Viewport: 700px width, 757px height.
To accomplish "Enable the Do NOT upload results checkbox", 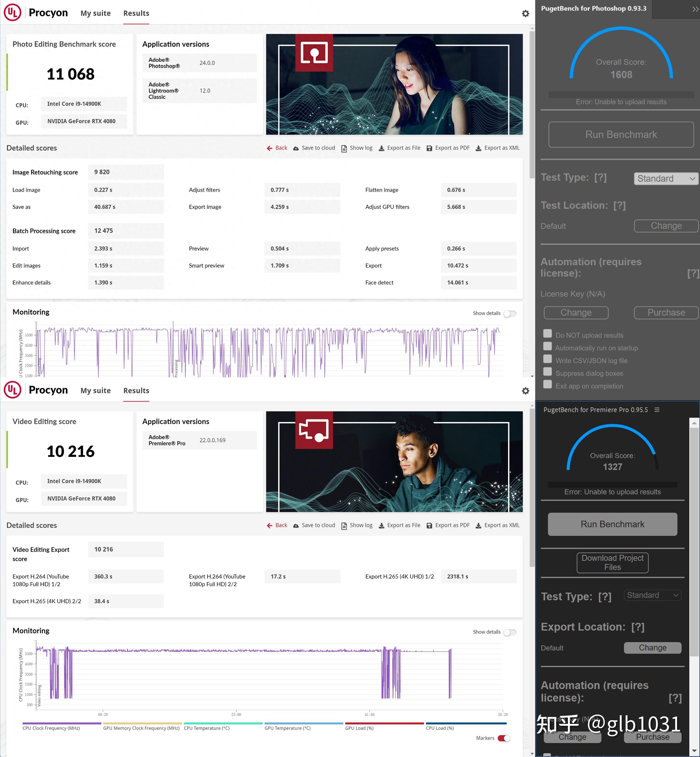I will coord(547,333).
